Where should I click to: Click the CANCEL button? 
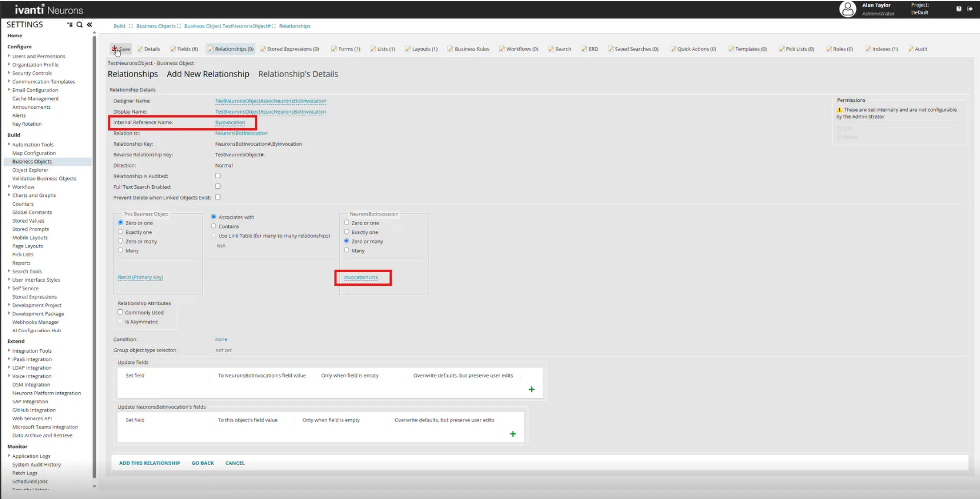click(x=235, y=463)
